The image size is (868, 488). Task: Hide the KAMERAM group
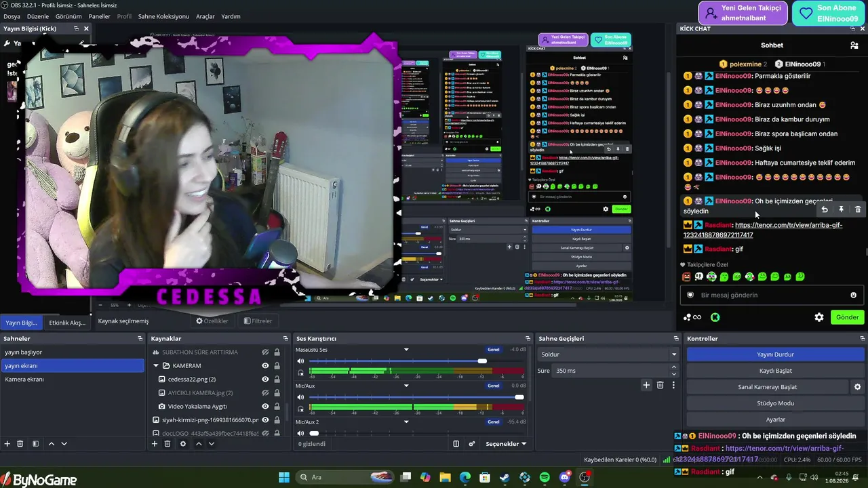click(x=265, y=366)
